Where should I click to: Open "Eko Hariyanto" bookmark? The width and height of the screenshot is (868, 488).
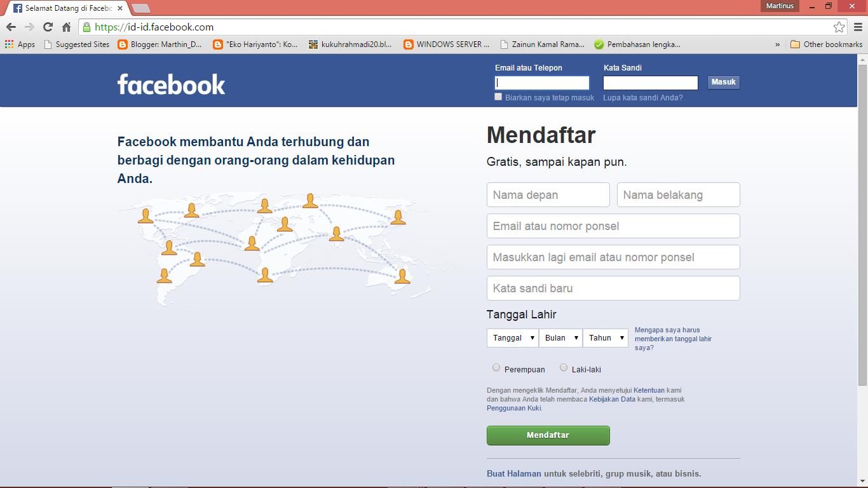tap(255, 44)
